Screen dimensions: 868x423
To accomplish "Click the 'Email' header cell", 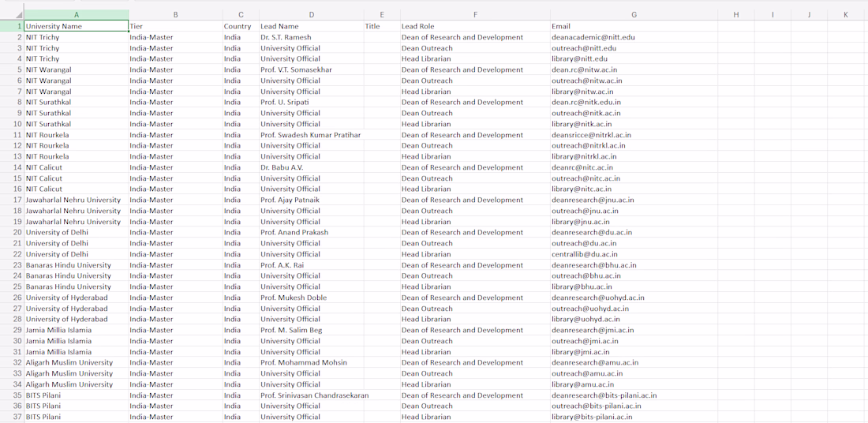I will [x=634, y=26].
